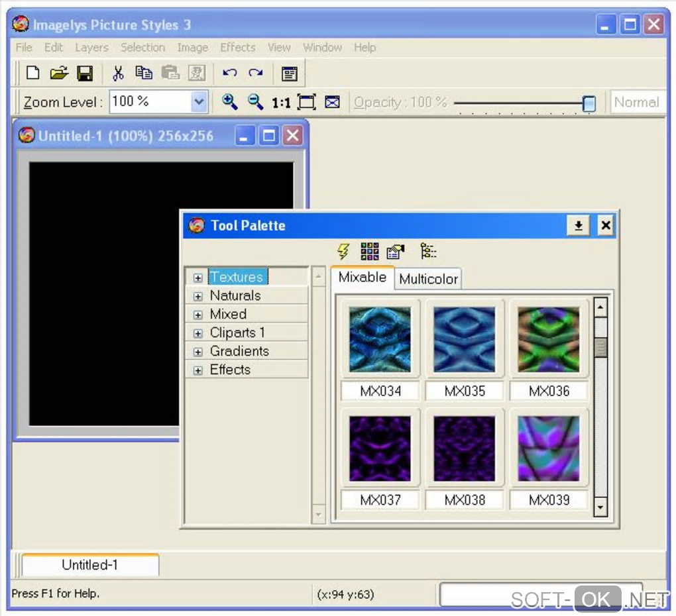Screen dimensions: 676x616
Task: Click the Undo arrow icon
Action: pos(230,73)
